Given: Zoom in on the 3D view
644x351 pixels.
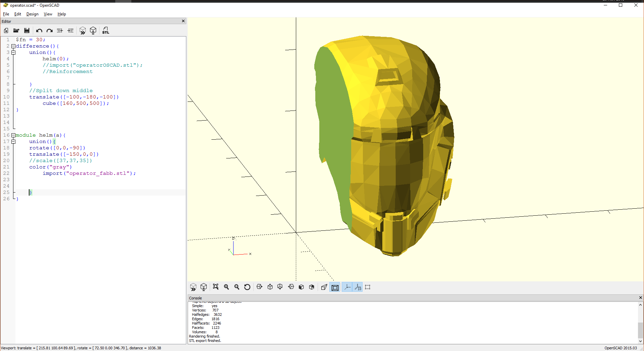Looking at the screenshot, I should coord(227,287).
